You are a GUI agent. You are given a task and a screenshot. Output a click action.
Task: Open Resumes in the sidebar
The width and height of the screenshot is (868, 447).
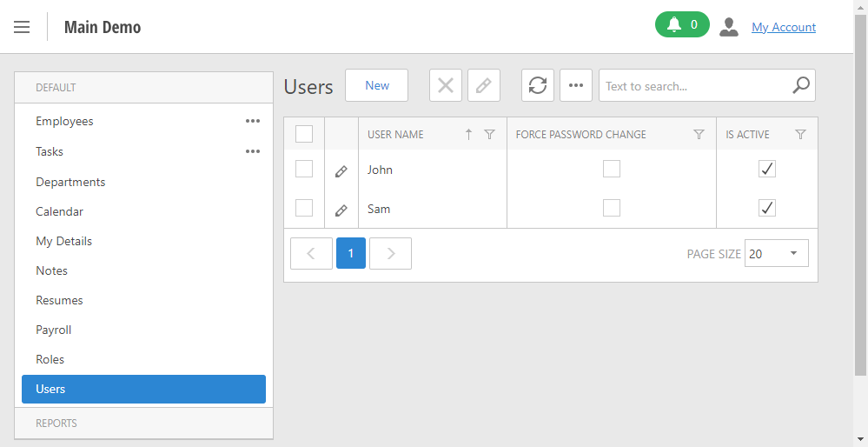[59, 300]
